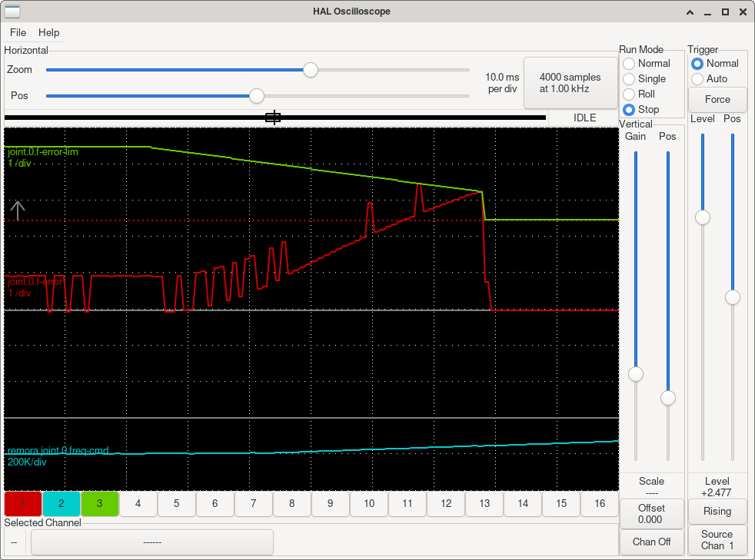Click the trigger Level slider handle

(x=703, y=217)
